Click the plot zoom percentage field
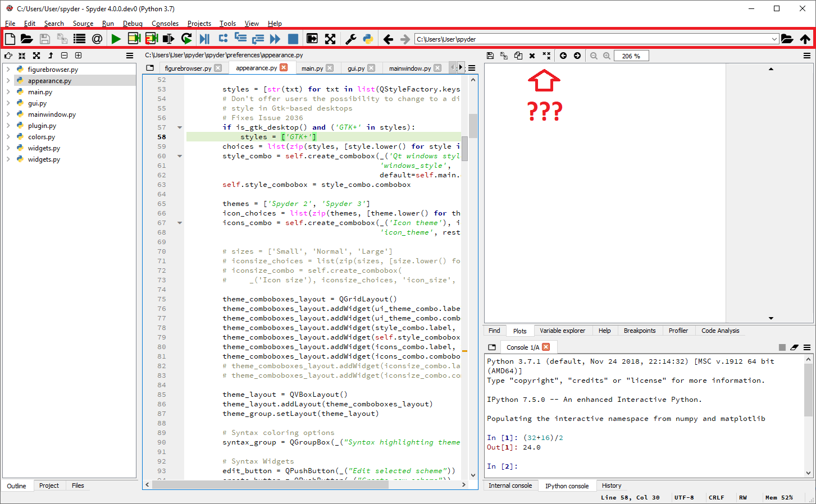 tap(631, 56)
